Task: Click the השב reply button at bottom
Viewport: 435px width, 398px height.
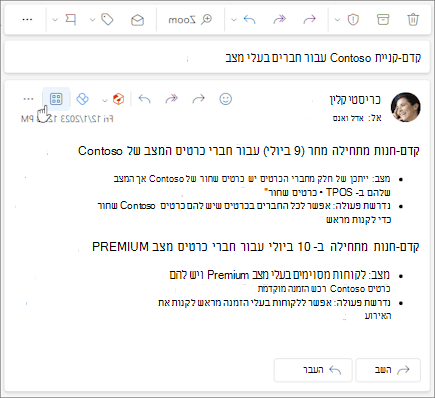Action: [x=388, y=370]
